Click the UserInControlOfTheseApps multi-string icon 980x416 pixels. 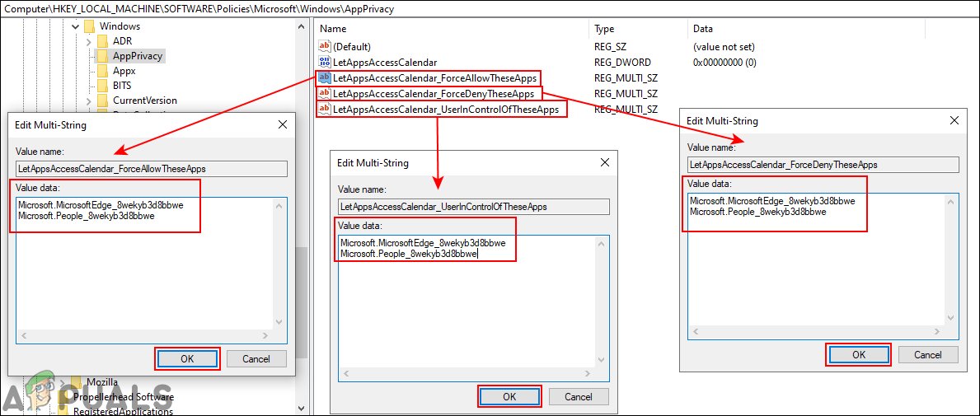coord(325,110)
